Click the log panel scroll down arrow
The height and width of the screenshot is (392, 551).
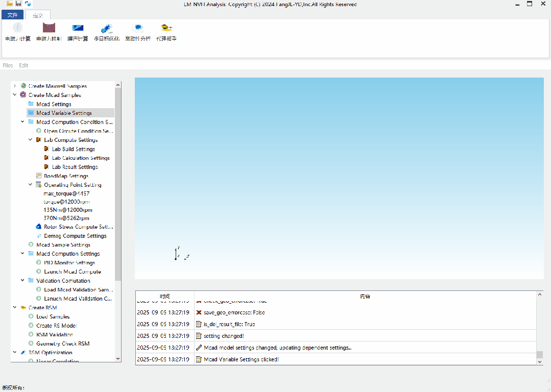[x=540, y=361]
